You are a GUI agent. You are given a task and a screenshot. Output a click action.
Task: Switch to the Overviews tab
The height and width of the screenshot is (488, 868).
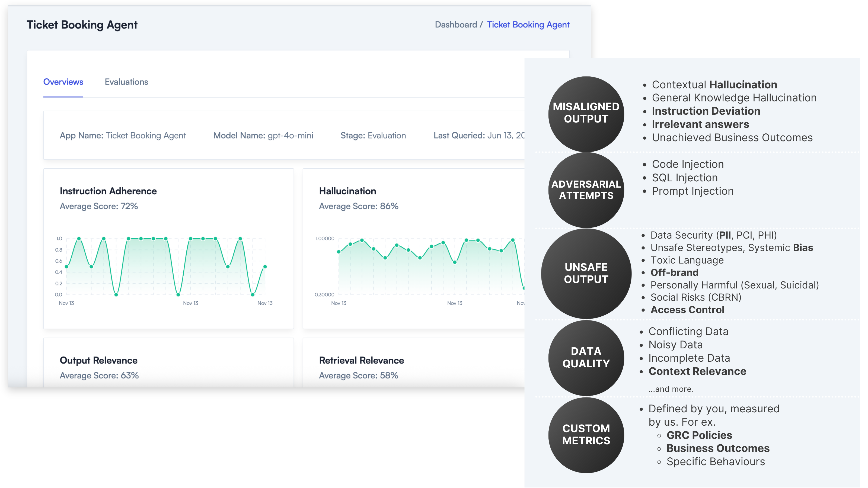[x=63, y=82]
